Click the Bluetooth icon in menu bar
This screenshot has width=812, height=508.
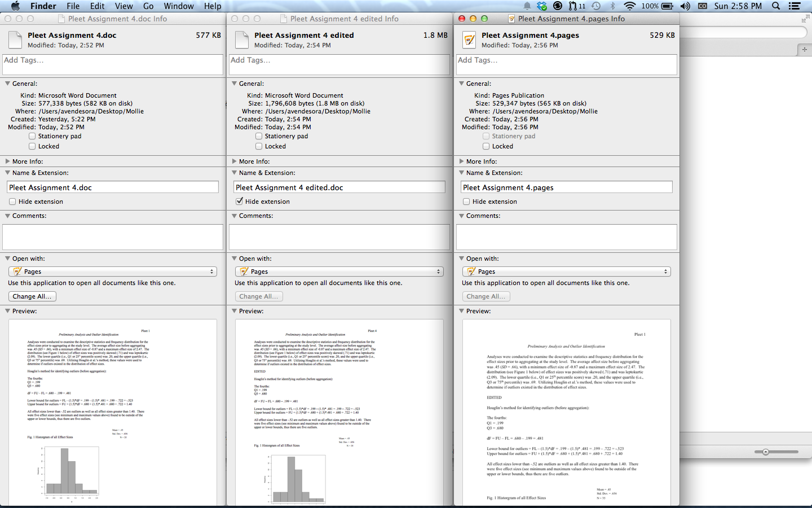pyautogui.click(x=613, y=6)
